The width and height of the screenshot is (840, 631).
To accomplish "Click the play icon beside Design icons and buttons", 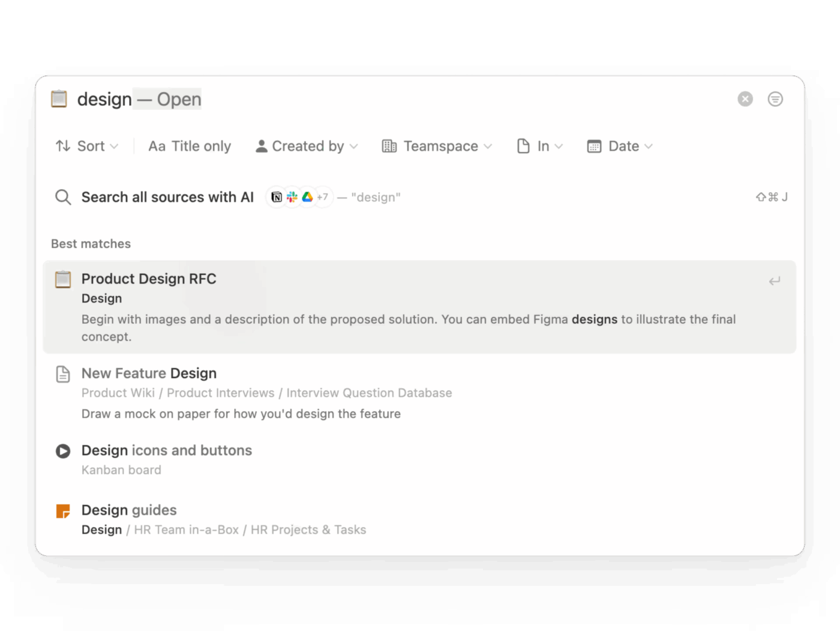I will click(x=63, y=451).
